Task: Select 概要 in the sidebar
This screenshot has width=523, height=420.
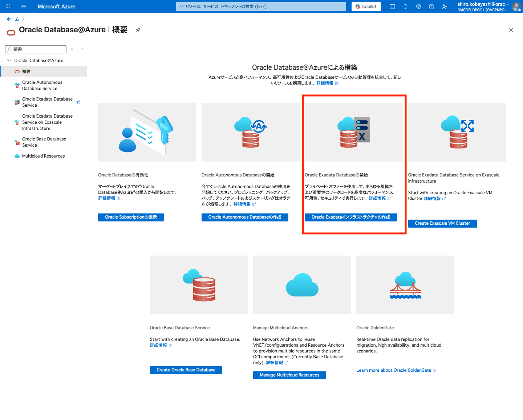Action: tap(44, 72)
